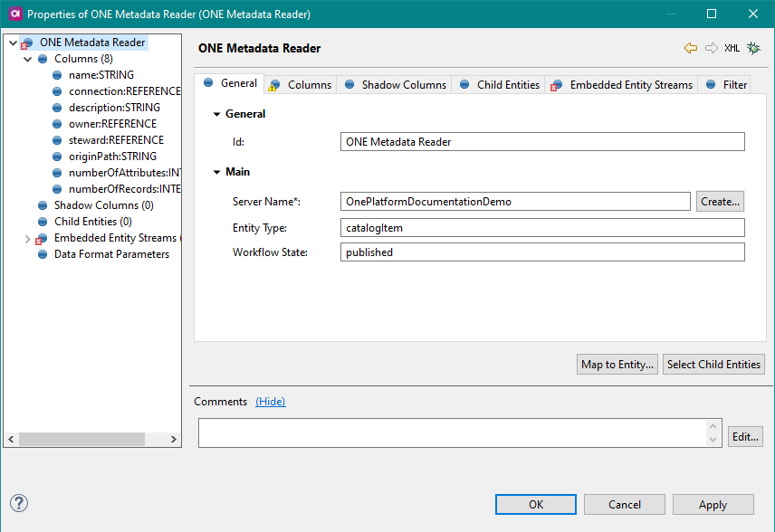
Task: Click the horizontal scrollbar under the tree
Action: [81, 439]
